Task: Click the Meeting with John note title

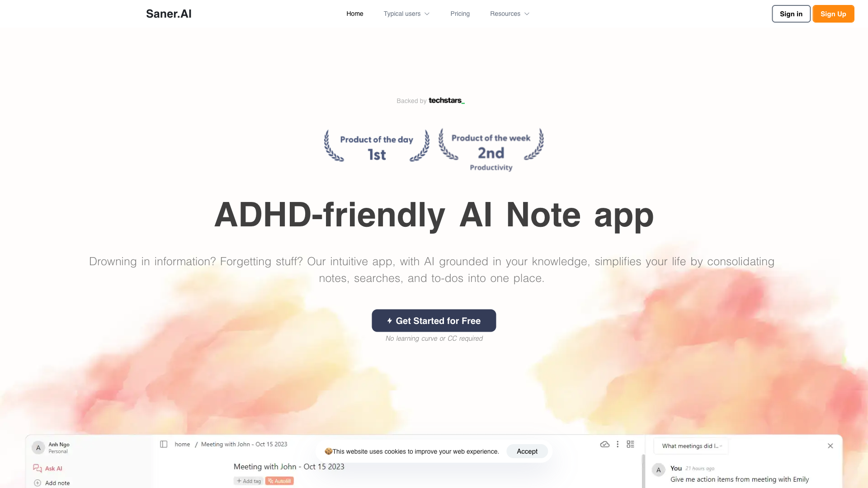Action: click(288, 466)
